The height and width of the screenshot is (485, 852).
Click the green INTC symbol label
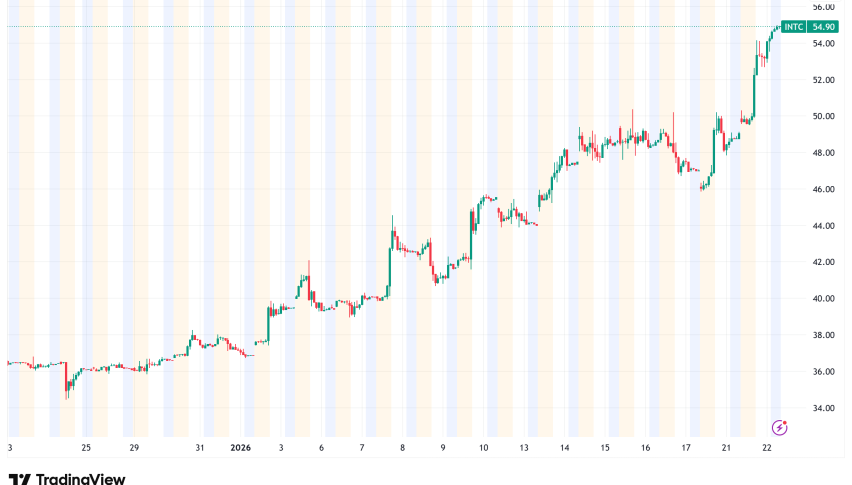[794, 25]
